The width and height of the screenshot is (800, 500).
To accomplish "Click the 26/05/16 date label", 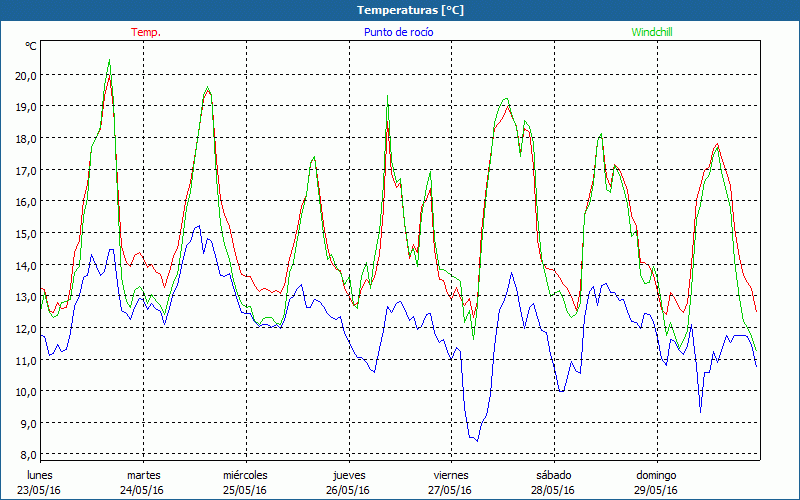I will 348,490.
